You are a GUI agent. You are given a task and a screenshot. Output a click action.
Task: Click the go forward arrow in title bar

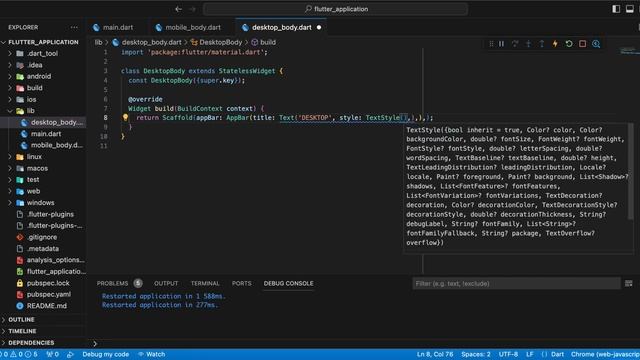click(193, 9)
